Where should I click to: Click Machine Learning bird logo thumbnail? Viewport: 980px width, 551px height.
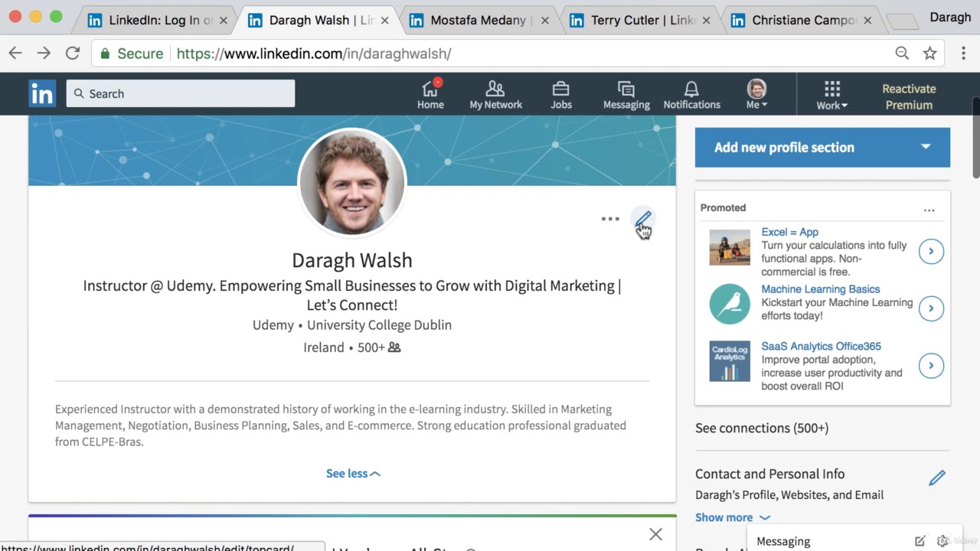tap(730, 304)
